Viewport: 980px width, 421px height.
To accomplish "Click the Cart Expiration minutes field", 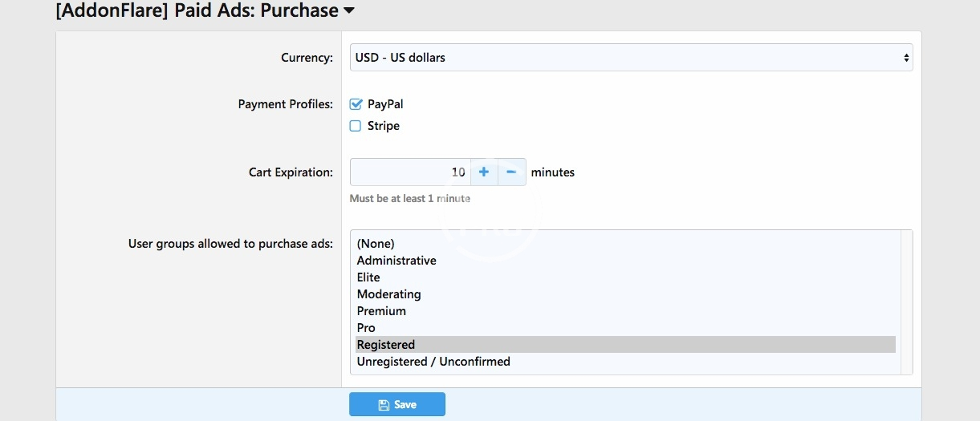I will [409, 172].
